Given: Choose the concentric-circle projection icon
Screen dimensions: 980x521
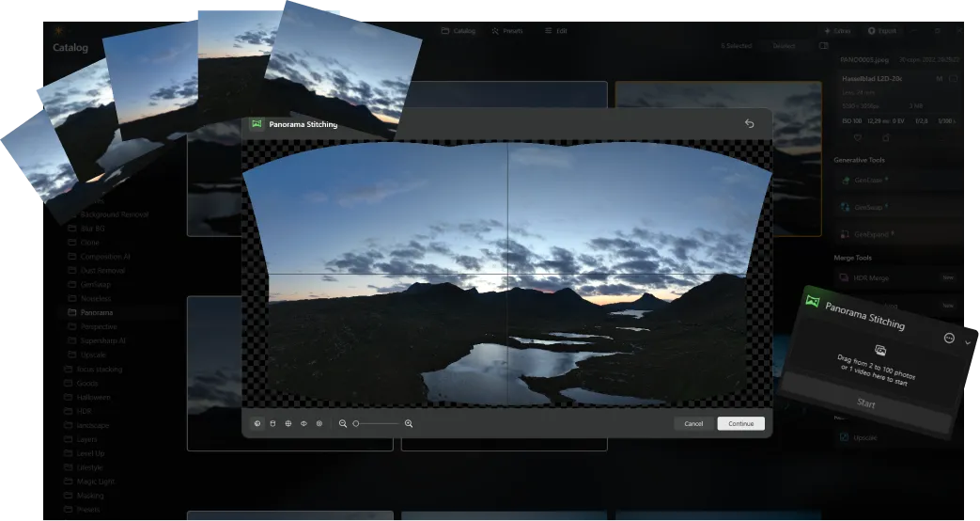Looking at the screenshot, I should (x=319, y=423).
